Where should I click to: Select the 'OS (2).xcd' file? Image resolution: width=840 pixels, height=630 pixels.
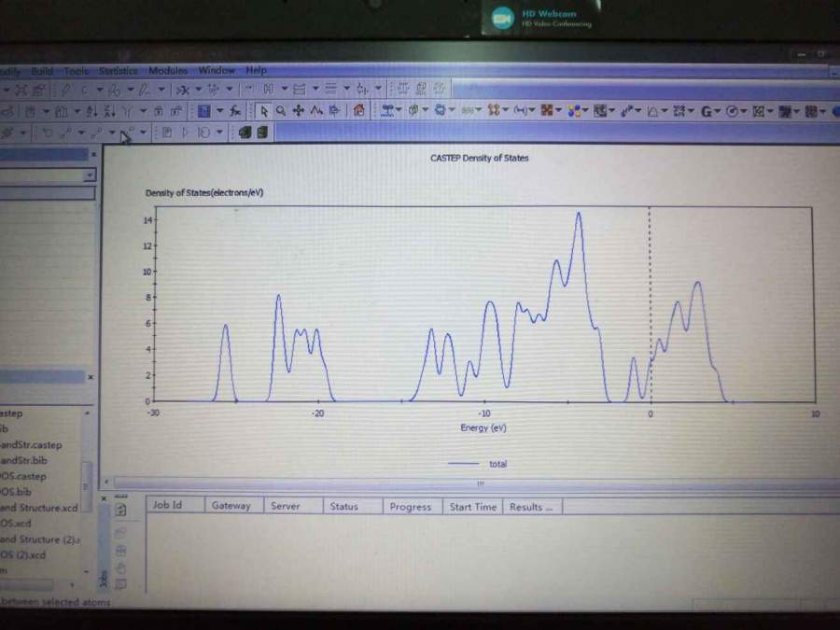(23, 555)
